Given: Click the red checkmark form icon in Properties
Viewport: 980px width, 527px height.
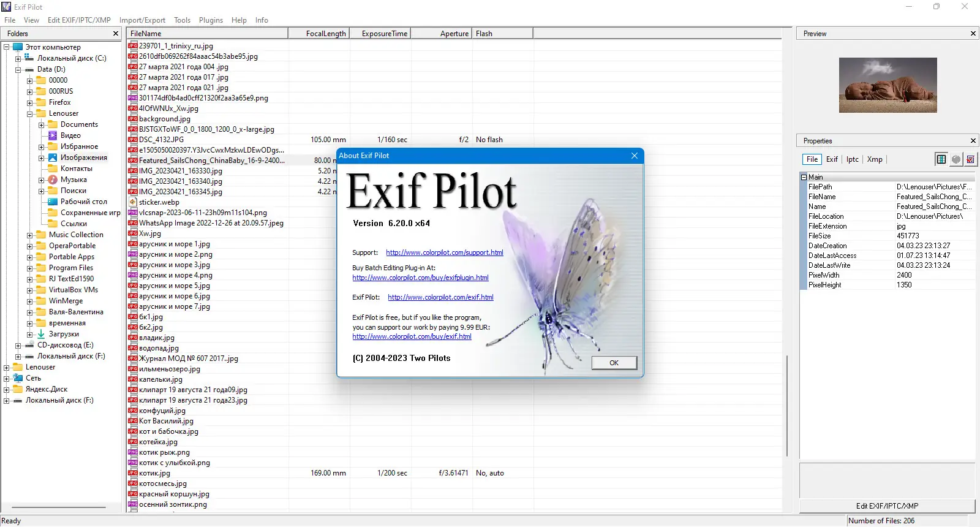Looking at the screenshot, I should point(971,159).
